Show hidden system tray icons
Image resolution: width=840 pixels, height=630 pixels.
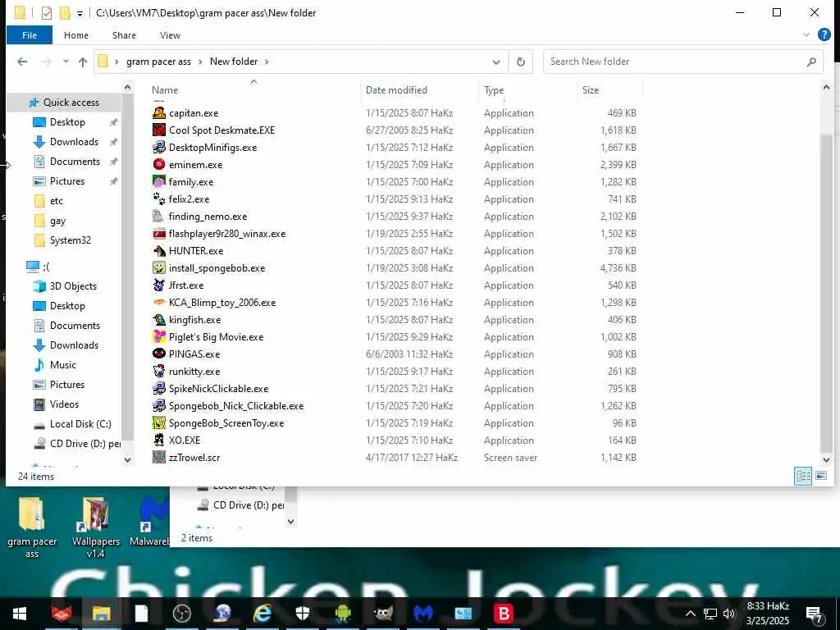(691, 614)
